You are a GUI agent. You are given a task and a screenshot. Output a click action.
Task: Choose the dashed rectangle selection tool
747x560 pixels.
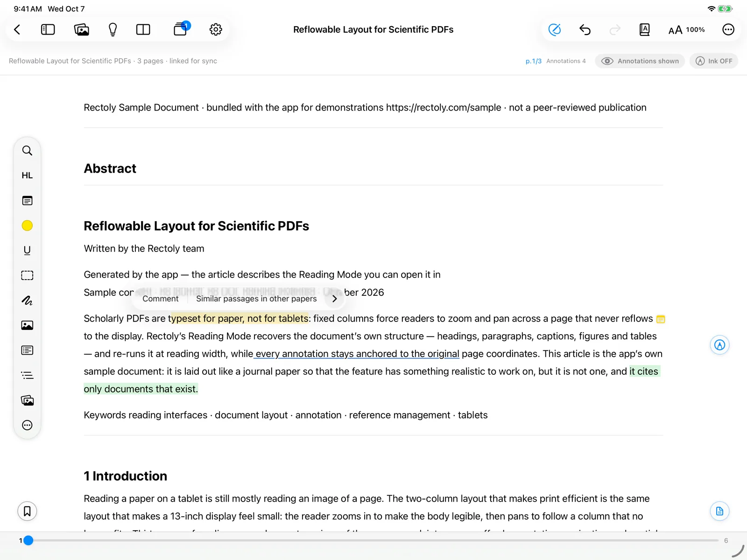tap(27, 275)
